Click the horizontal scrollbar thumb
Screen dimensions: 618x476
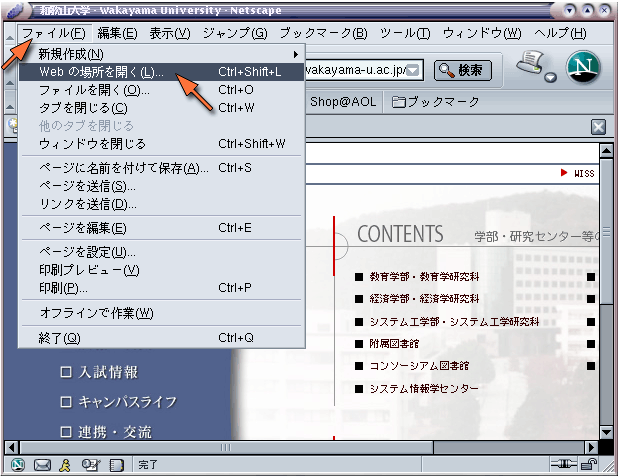coord(226,447)
